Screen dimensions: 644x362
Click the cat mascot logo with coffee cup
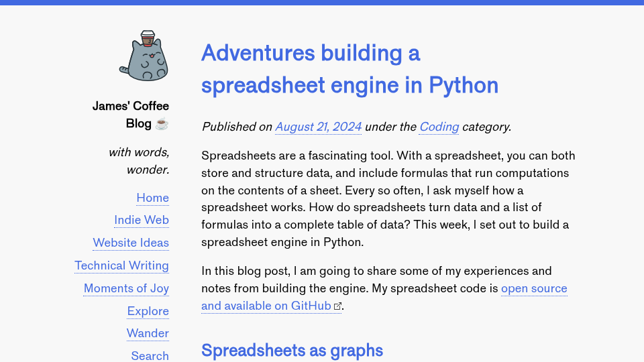pos(144,56)
